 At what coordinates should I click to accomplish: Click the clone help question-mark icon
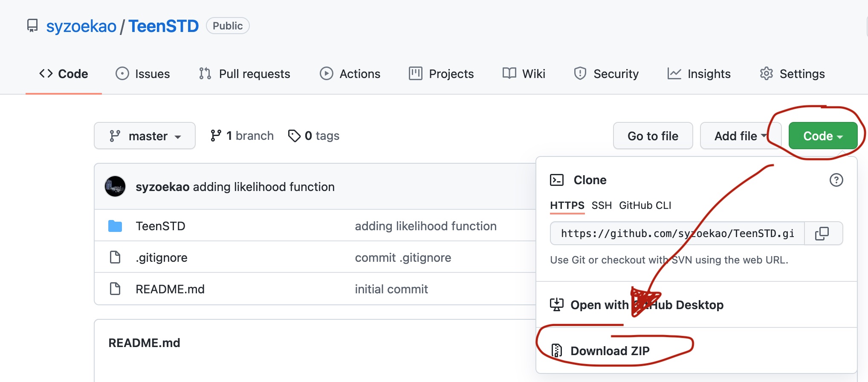(836, 180)
